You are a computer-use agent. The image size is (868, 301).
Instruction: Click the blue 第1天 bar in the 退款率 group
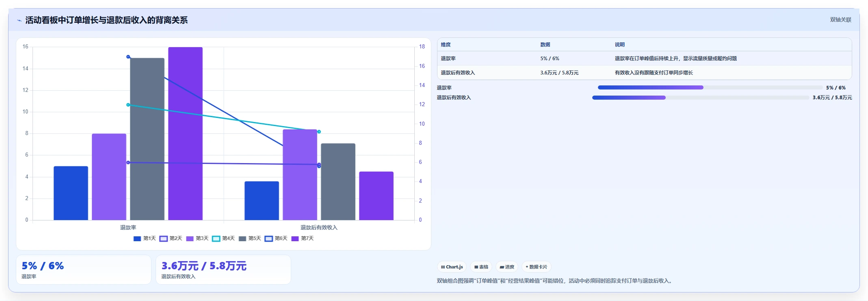coord(71,193)
